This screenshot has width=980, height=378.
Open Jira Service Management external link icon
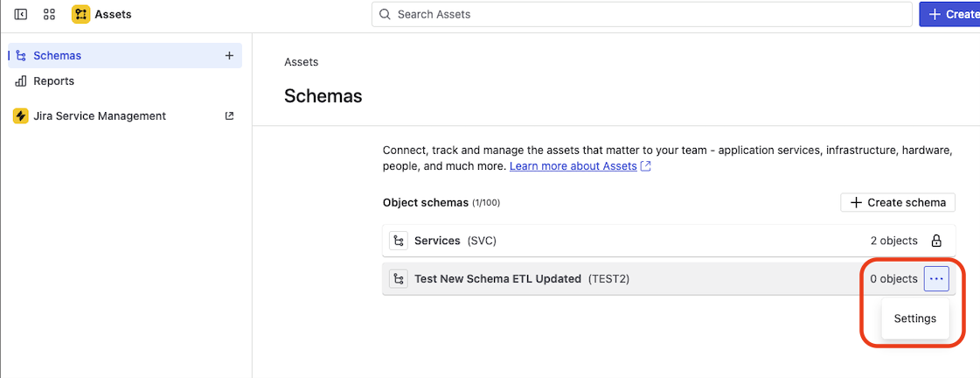[x=229, y=115]
